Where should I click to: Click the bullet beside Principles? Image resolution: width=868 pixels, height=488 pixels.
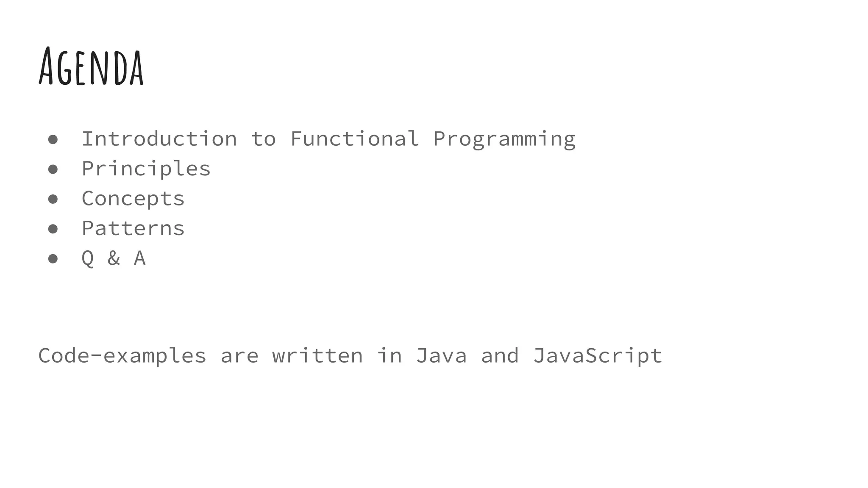click(53, 169)
